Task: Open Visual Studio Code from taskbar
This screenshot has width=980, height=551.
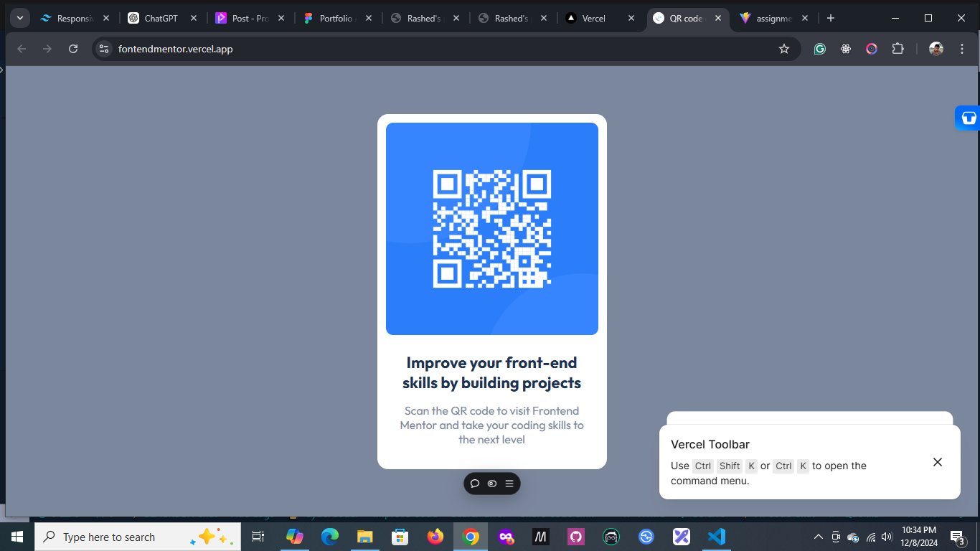Action: click(717, 537)
